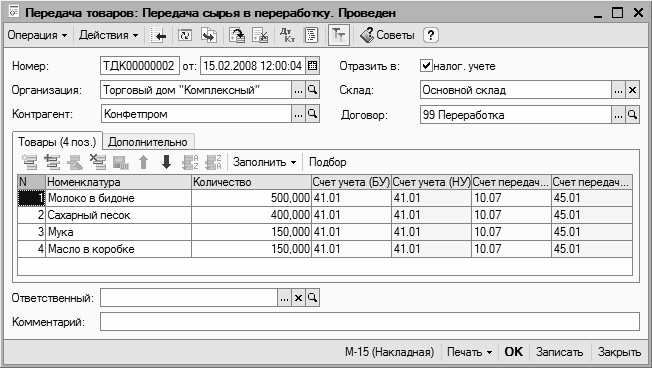This screenshot has height=368, width=652.
Task: Click the Комментарий input field
Action: 370,322
